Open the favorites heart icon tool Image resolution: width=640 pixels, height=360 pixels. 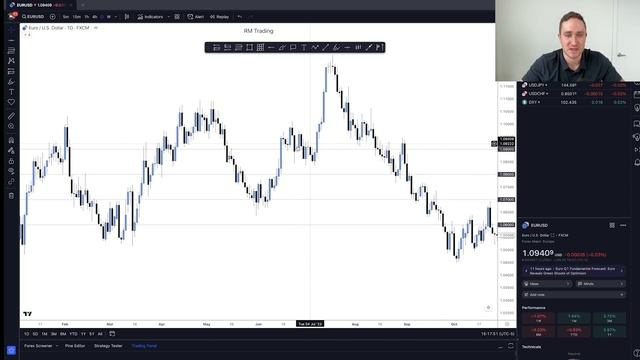tap(11, 102)
